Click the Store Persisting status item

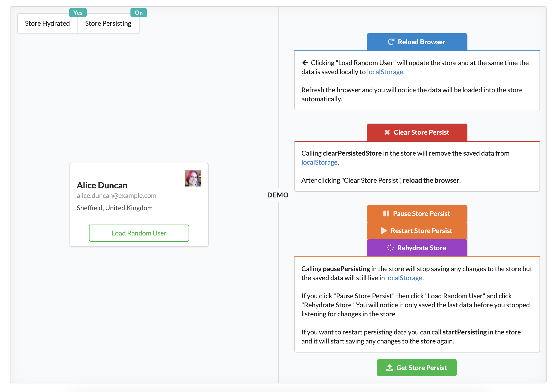pyautogui.click(x=108, y=23)
